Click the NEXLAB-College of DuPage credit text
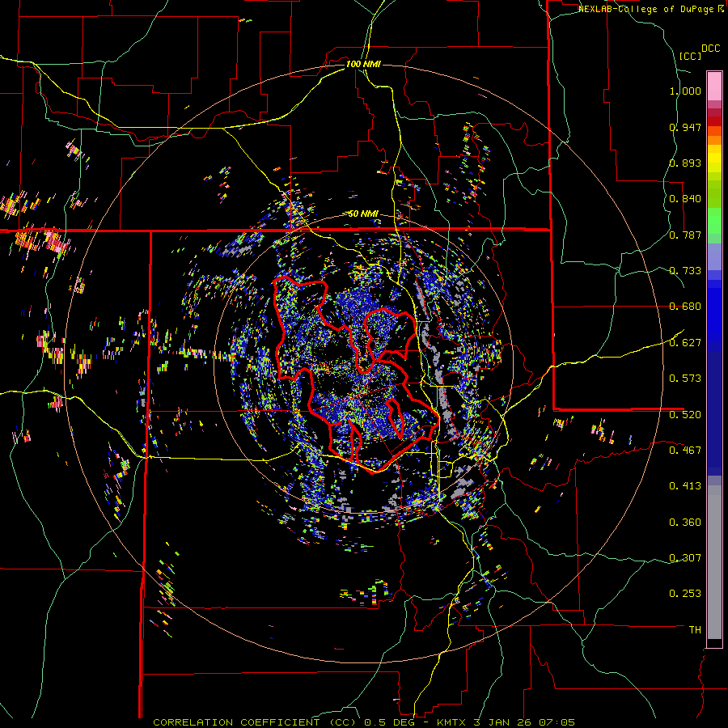The height and width of the screenshot is (728, 728). pos(647,9)
